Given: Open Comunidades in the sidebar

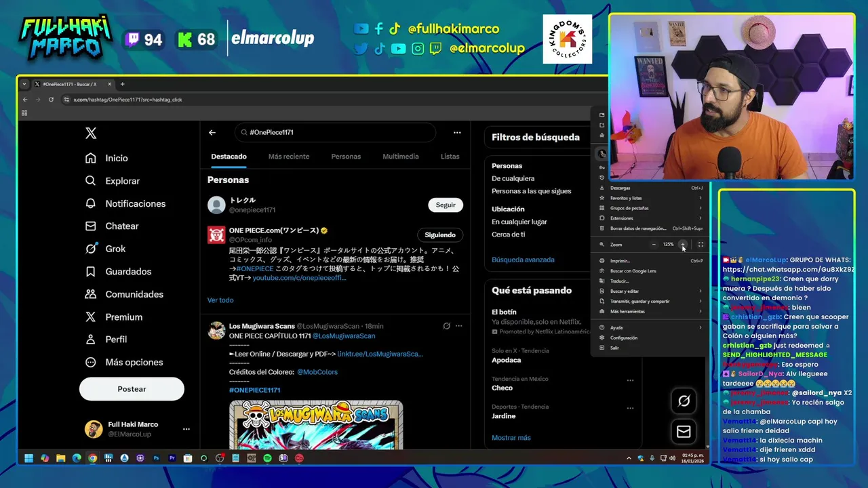Looking at the screenshot, I should point(124,294).
